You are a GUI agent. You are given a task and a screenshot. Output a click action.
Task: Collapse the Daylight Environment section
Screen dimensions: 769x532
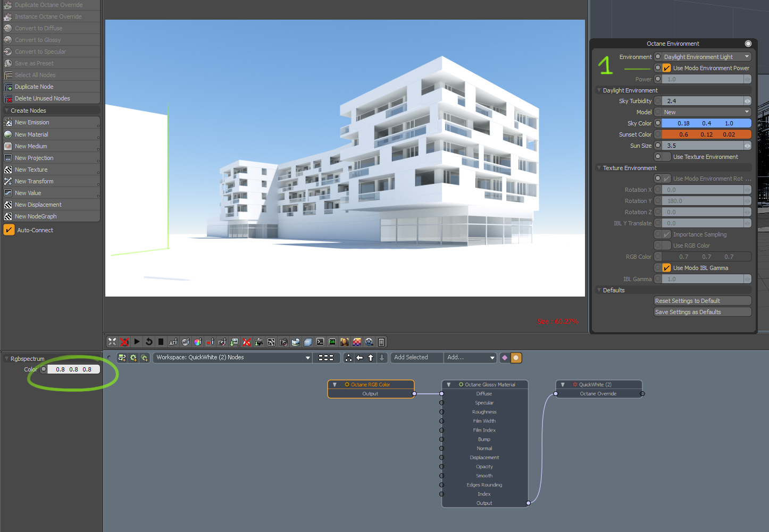(x=599, y=90)
